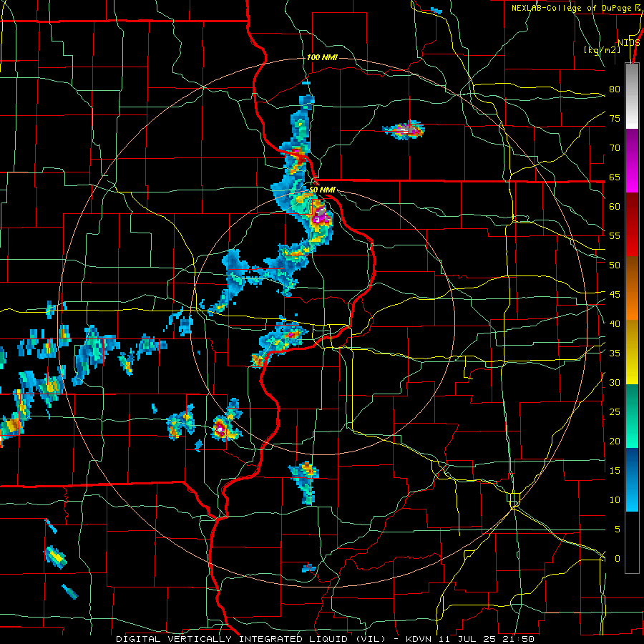Image resolution: width=644 pixels, height=644 pixels.
Task: Click the 55 value on the scale
Action: (615, 235)
